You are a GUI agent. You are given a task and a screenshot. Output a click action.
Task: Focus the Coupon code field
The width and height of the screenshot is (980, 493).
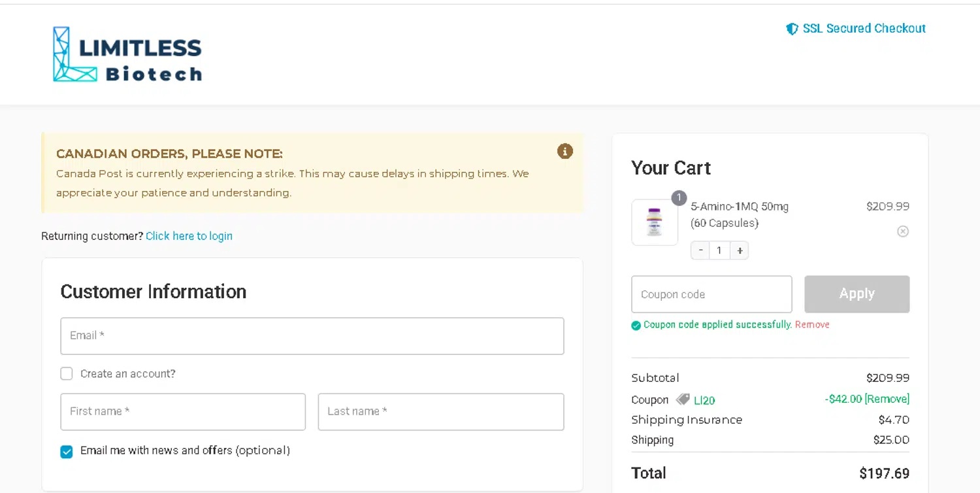pyautogui.click(x=711, y=294)
